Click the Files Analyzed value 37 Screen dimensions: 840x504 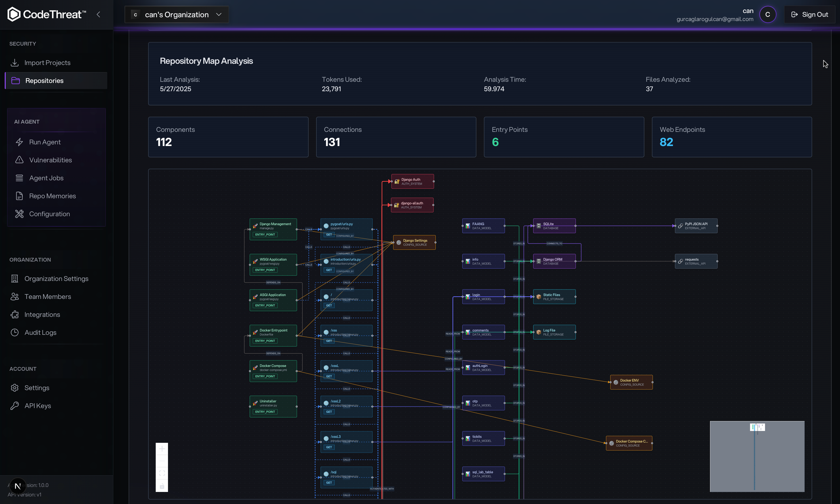649,89
